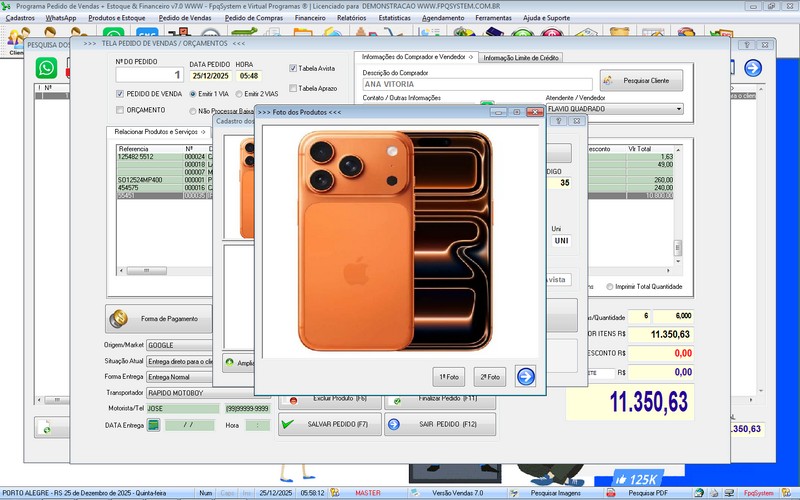The image size is (800, 500).
Task: Open the Origem/Market dropdown showing GOOGLE
Action: coord(180,345)
